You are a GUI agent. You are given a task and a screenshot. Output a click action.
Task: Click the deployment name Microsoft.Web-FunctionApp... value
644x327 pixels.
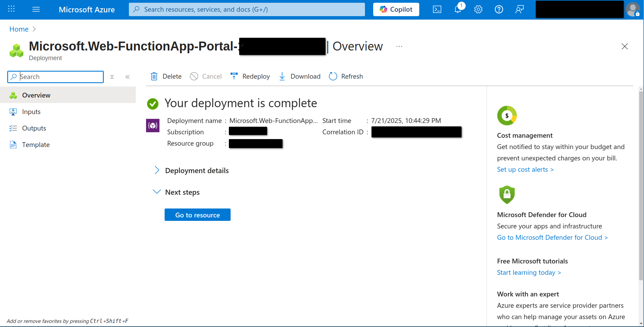(x=274, y=121)
